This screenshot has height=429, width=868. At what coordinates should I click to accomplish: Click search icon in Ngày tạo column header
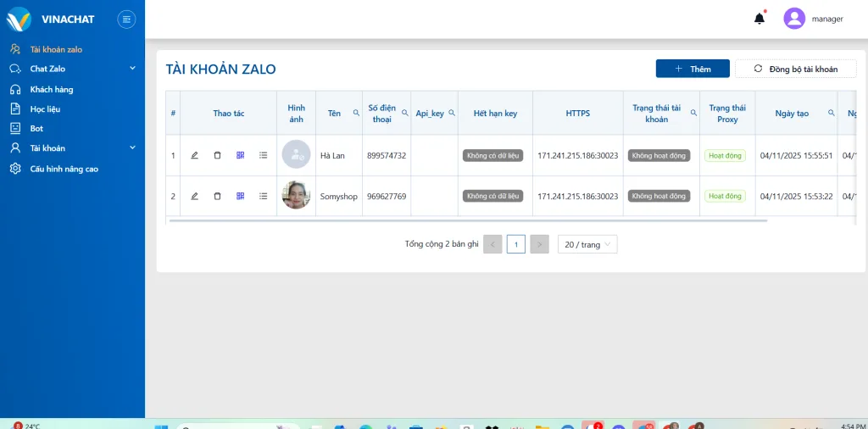coord(832,113)
